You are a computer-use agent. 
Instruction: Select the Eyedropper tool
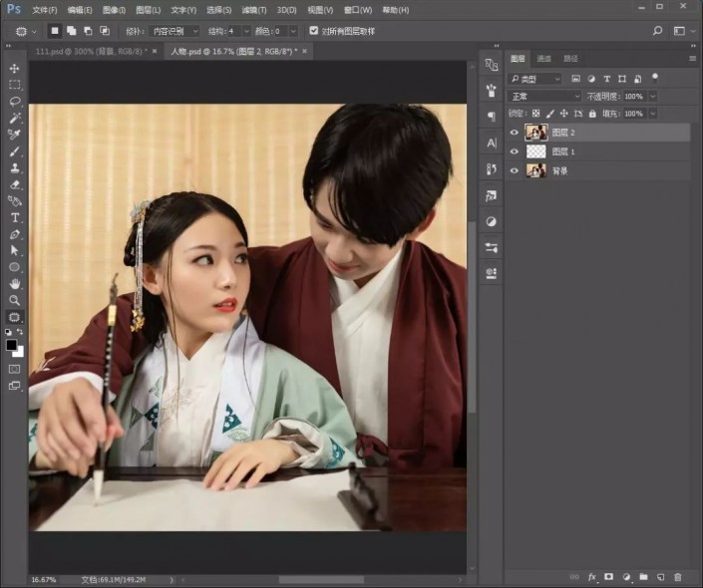pyautogui.click(x=14, y=135)
